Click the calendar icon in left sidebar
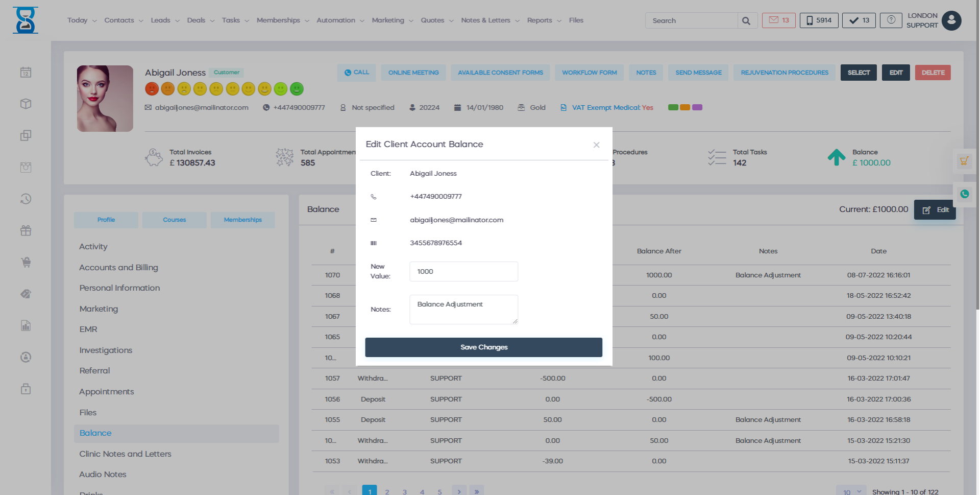 point(26,73)
